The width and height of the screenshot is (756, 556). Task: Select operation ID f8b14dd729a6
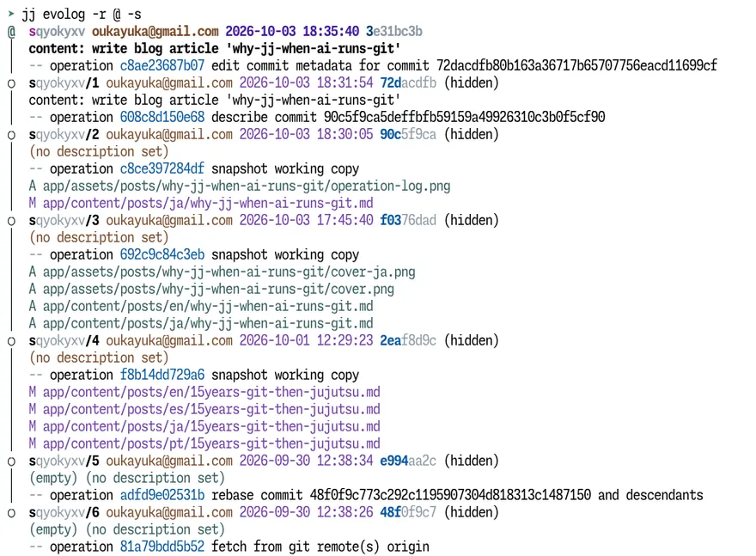[x=162, y=376]
